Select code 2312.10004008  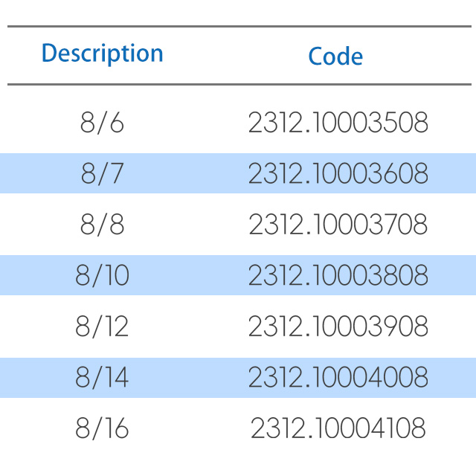[338, 377]
